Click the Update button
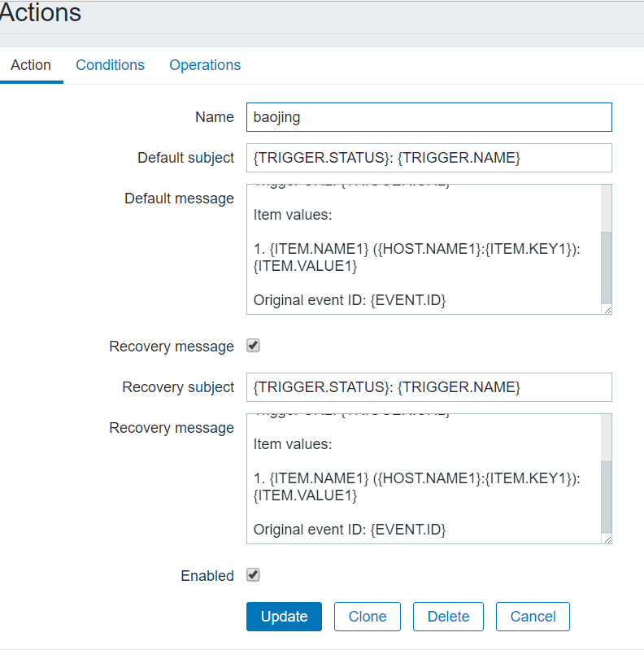 pyautogui.click(x=284, y=617)
